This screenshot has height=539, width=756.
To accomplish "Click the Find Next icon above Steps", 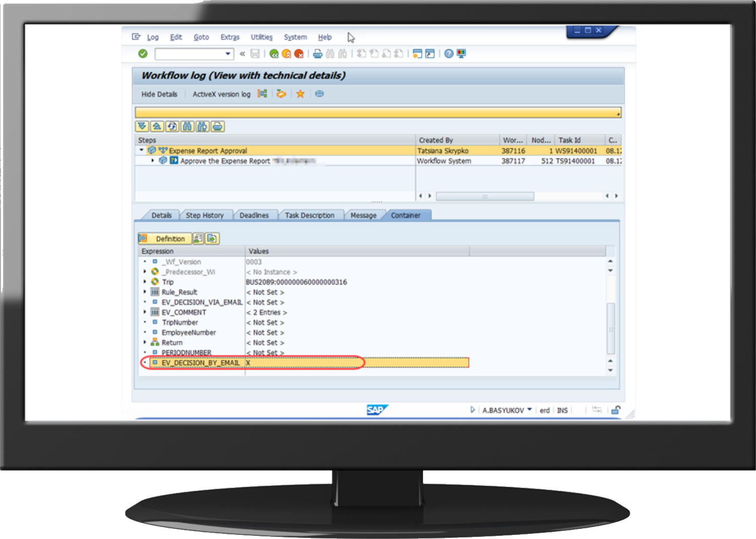I will (203, 126).
